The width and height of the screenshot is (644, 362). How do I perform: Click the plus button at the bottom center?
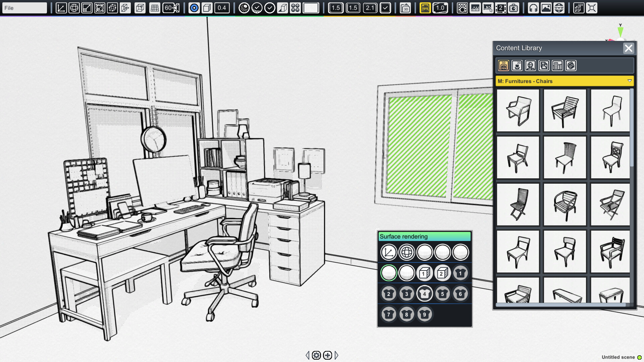(327, 355)
